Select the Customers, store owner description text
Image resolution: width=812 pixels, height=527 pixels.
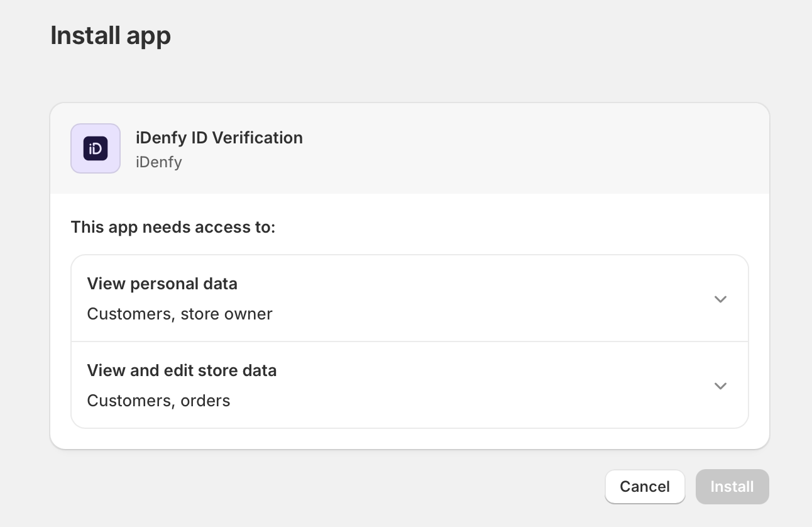click(180, 314)
